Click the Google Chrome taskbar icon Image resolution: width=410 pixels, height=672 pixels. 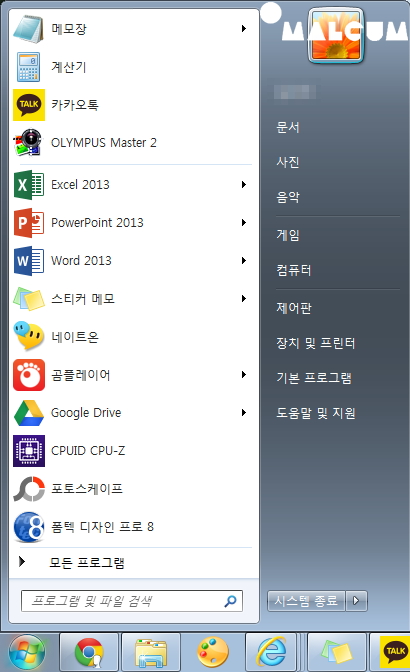coord(89,652)
